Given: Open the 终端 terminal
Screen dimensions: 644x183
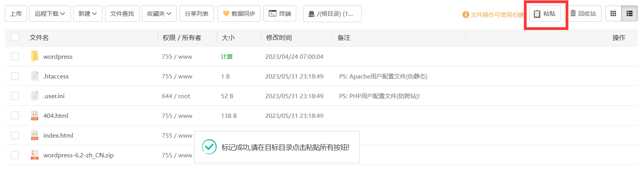Looking at the screenshot, I should tap(280, 14).
